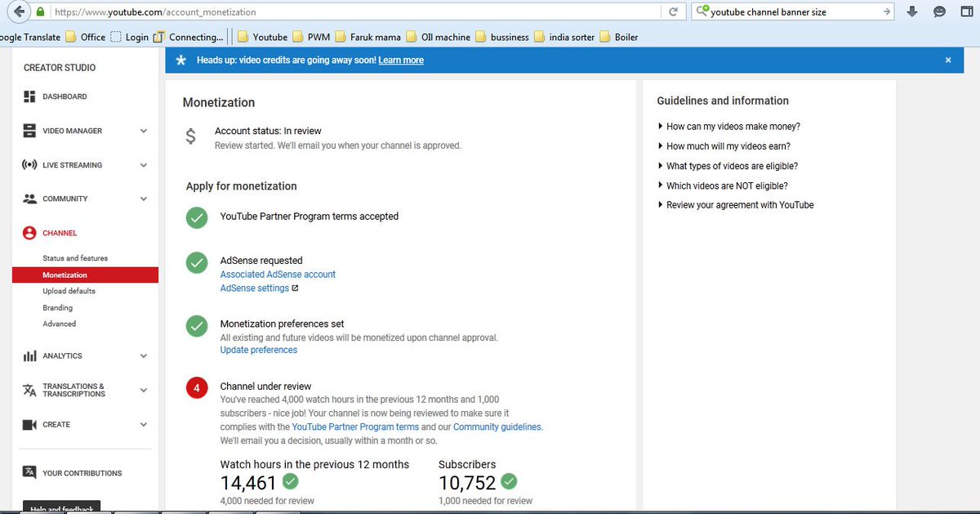
Task: Click green check next to 10,752 subscribers
Action: (509, 480)
